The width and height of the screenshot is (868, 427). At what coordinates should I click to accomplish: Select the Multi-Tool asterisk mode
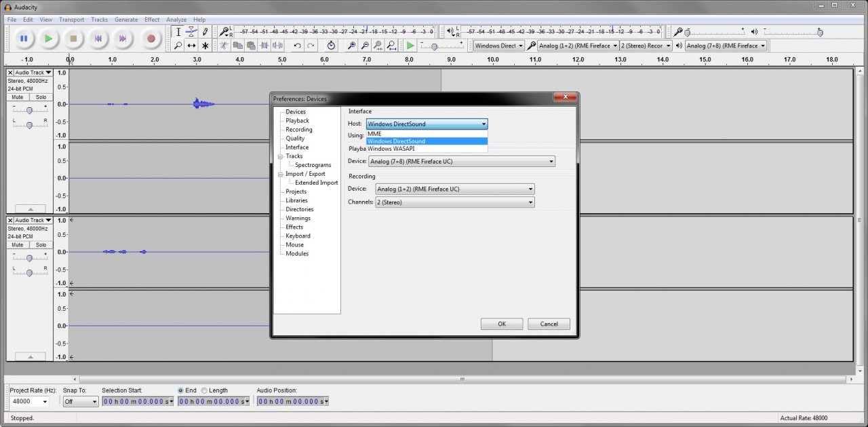(x=205, y=45)
